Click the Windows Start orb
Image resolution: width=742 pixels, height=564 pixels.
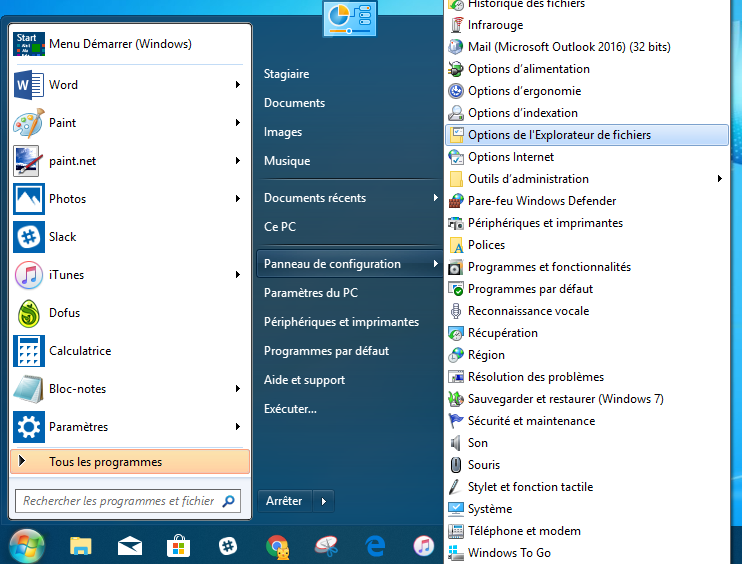(x=26, y=546)
